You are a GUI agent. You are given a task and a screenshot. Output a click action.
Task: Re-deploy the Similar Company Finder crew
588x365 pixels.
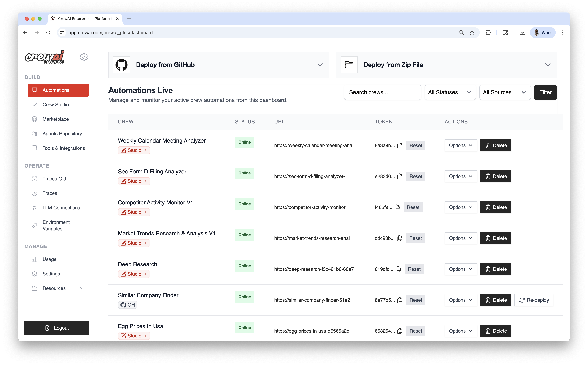click(534, 300)
